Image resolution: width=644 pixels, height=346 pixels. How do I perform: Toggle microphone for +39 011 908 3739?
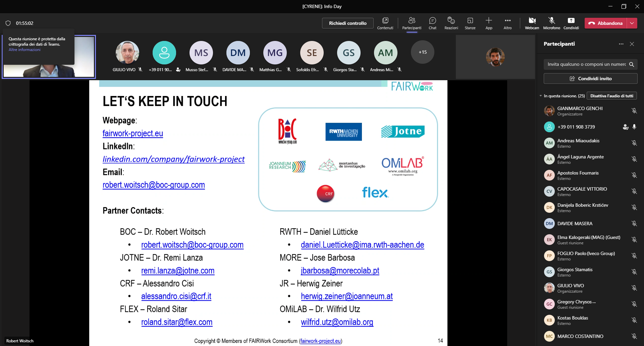click(x=634, y=127)
